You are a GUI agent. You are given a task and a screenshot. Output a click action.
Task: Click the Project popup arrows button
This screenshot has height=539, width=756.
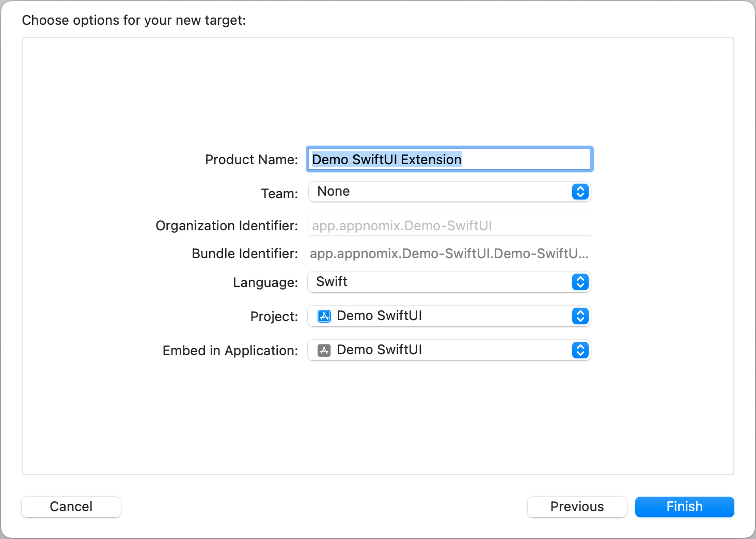pos(580,316)
